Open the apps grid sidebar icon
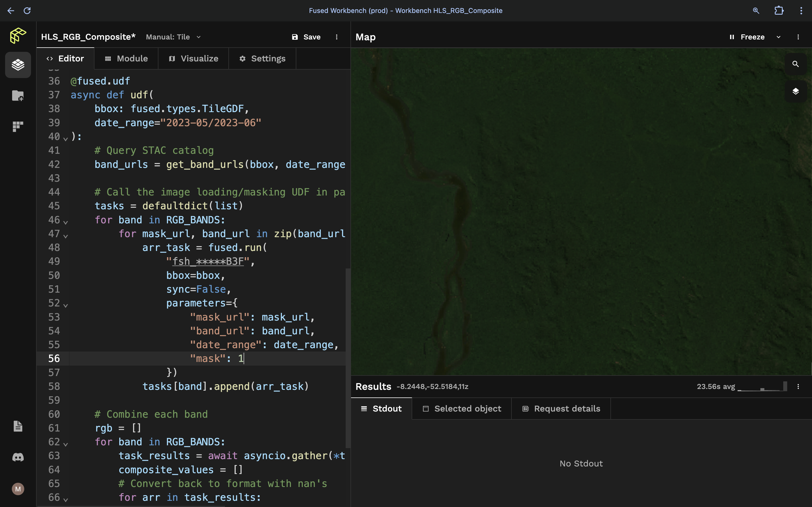The height and width of the screenshot is (507, 812). click(18, 126)
